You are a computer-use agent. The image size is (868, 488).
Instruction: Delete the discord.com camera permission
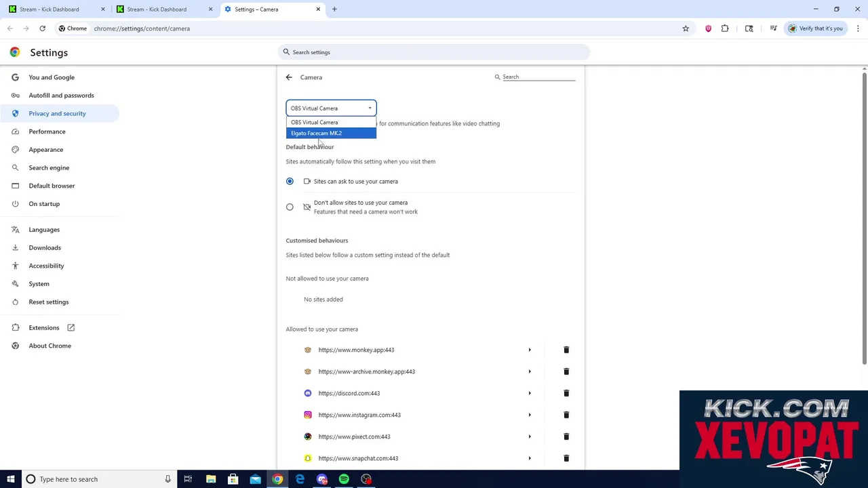click(x=566, y=393)
